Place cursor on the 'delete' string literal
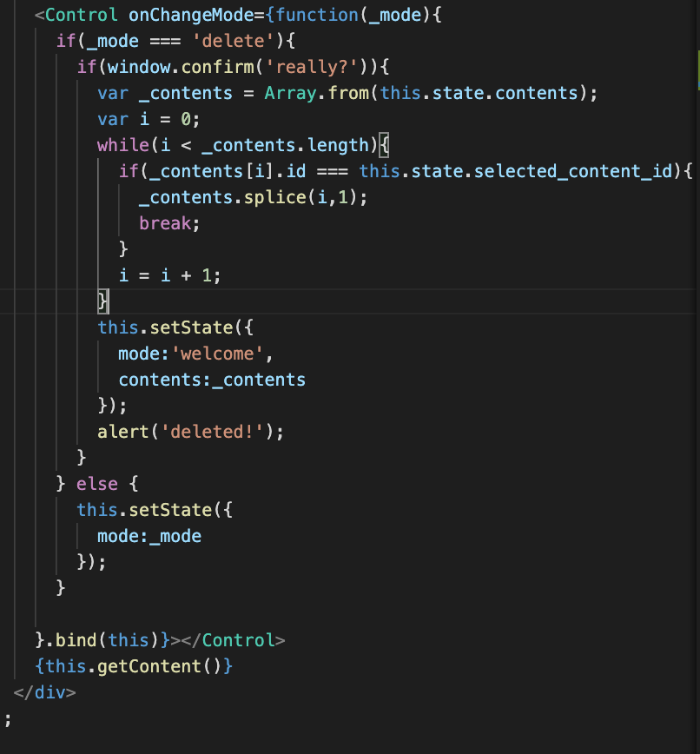 234,41
